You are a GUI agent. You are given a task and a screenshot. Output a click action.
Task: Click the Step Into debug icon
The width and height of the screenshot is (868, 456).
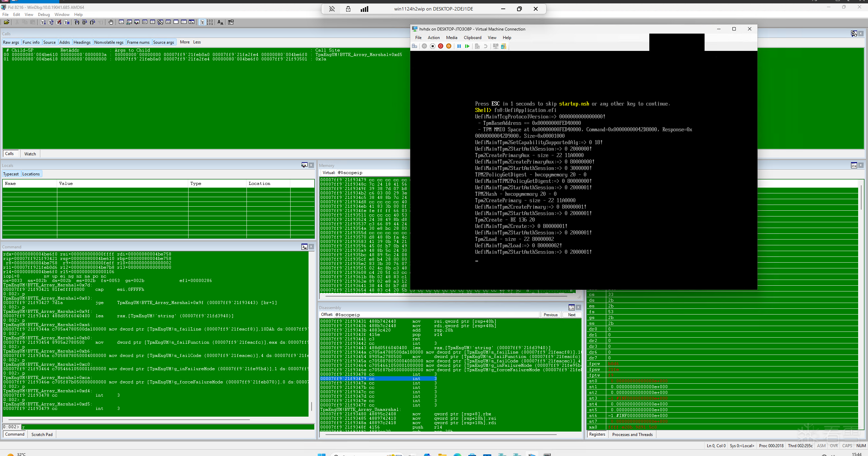(77, 22)
